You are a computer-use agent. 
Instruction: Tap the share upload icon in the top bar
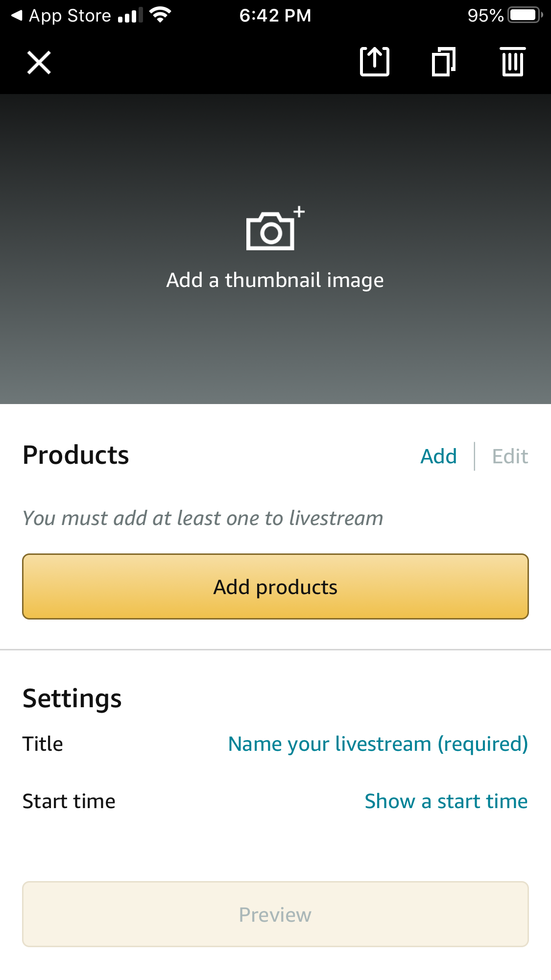pos(375,62)
